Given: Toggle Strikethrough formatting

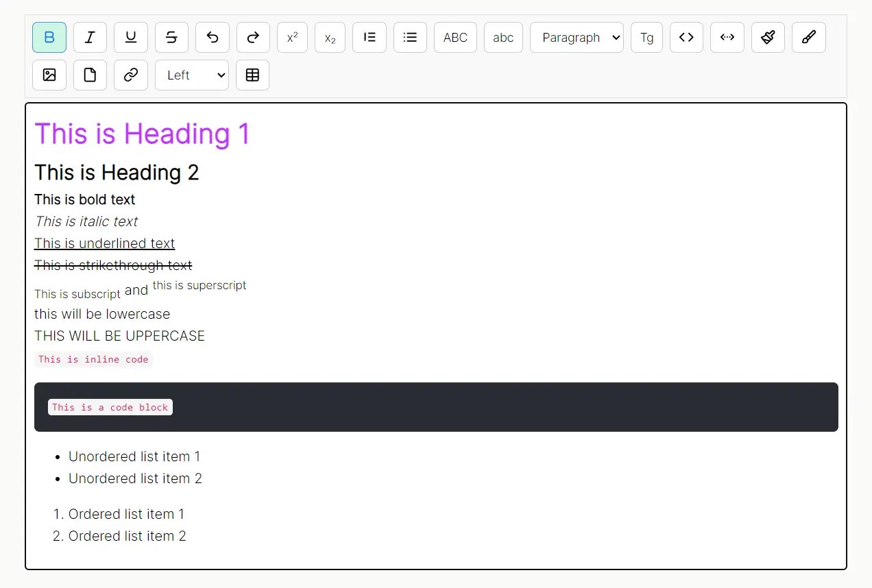Looking at the screenshot, I should 171,38.
